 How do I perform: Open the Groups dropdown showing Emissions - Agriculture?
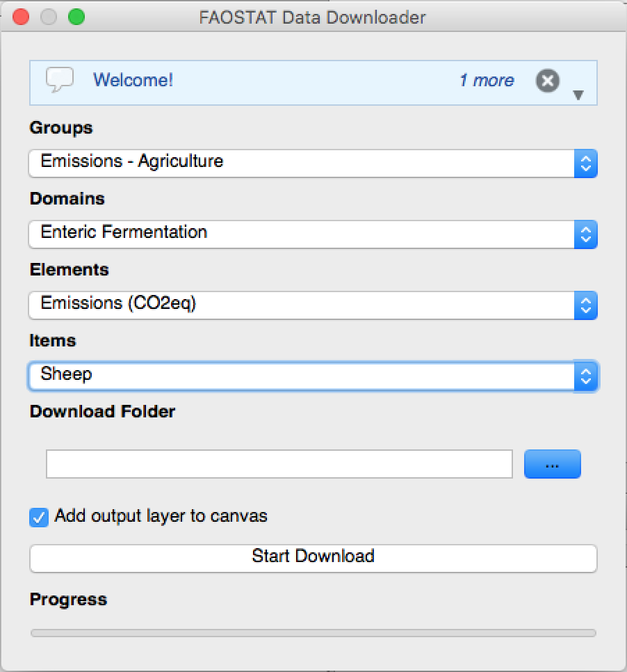313,163
